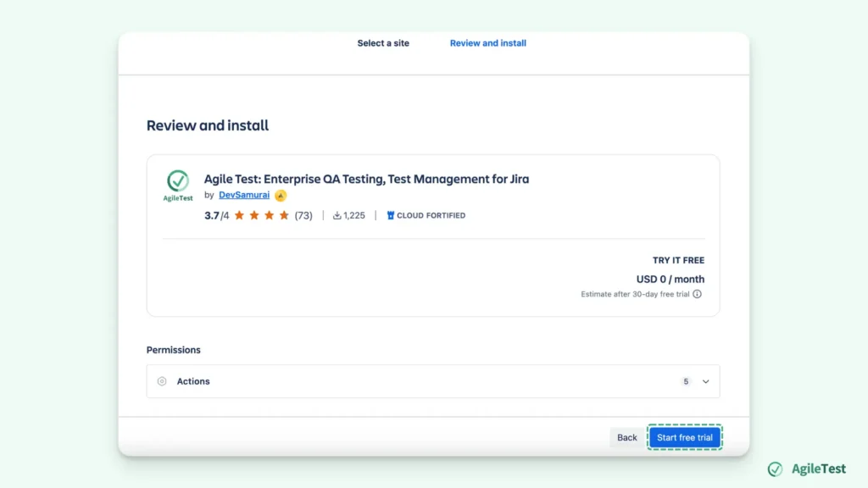Viewport: 868px width, 488px height.
Task: Click the gold partner badge beside DevSamurai
Action: [x=281, y=196]
